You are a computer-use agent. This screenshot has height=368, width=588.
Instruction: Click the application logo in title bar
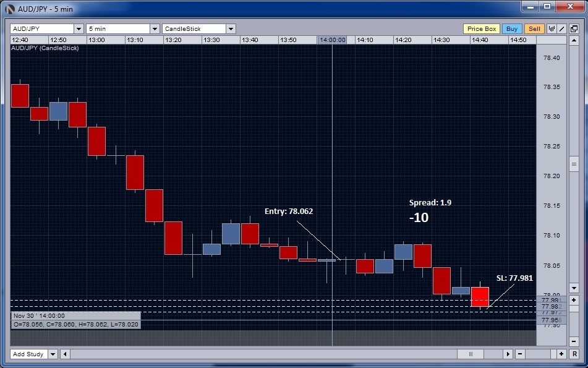10,9
